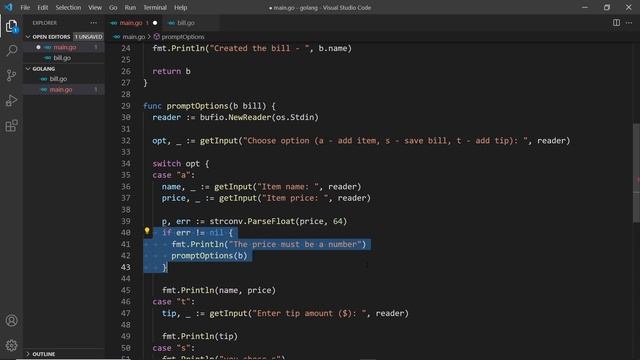The width and height of the screenshot is (640, 360).
Task: Open the File menu
Action: [x=25, y=7]
